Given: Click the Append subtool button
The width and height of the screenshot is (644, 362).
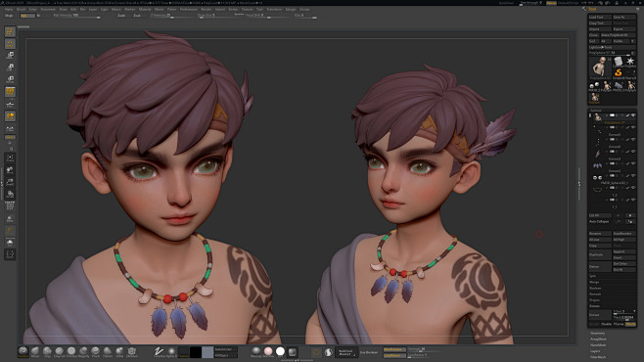Looking at the screenshot, I should point(623,251).
